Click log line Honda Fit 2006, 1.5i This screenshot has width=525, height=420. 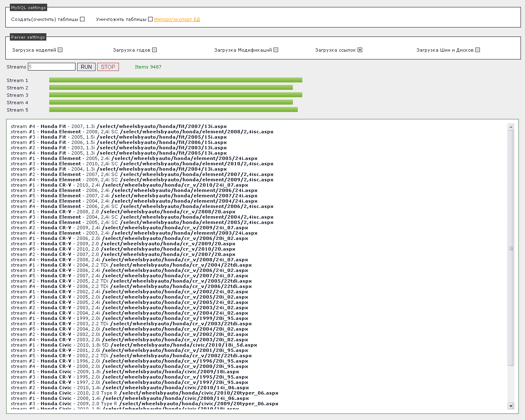[119, 142]
